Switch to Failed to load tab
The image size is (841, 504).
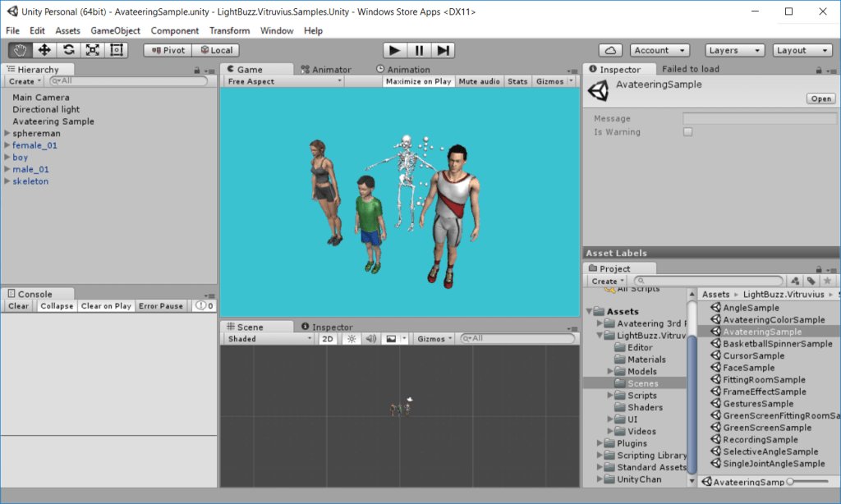point(690,69)
